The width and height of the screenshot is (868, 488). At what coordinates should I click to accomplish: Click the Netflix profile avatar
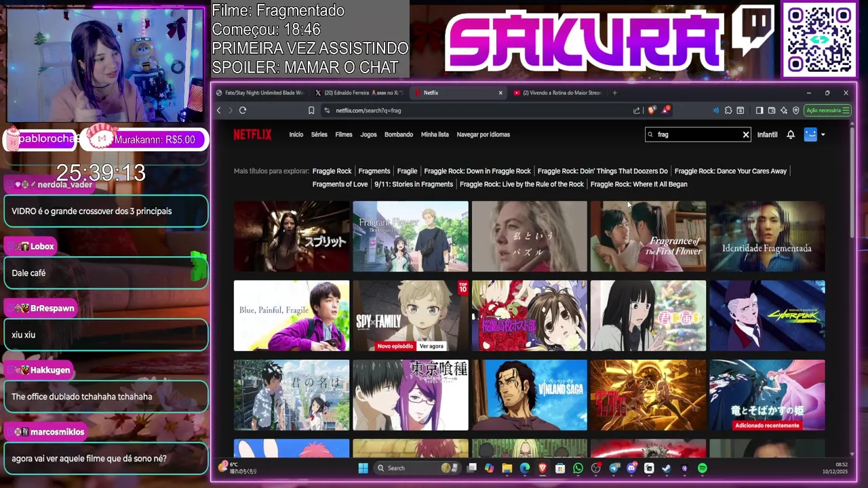[810, 134]
